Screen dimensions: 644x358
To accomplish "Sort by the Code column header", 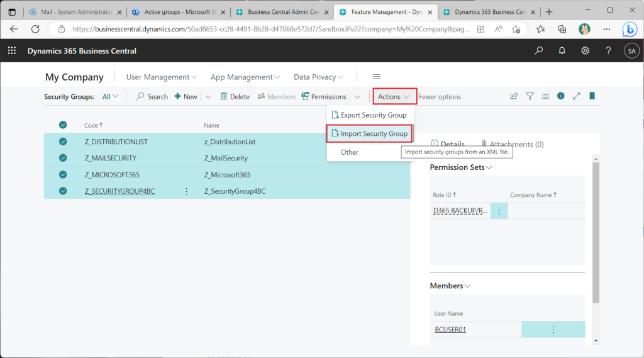I will point(93,125).
